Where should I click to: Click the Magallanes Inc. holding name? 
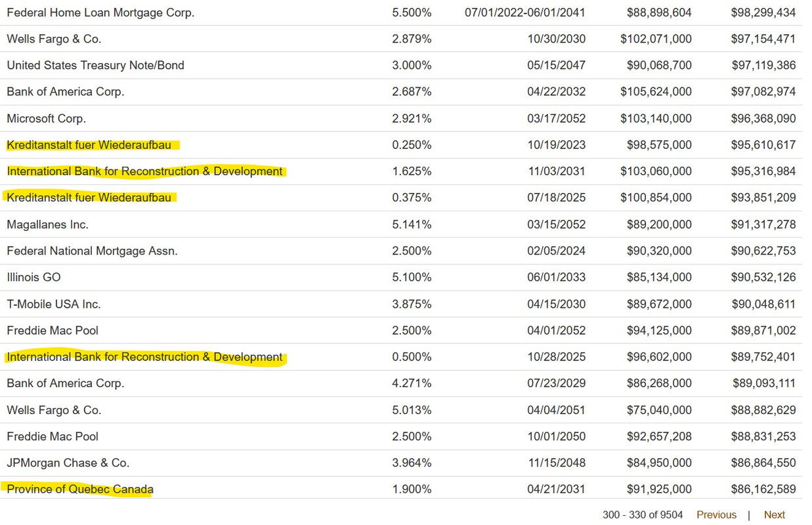pyautogui.click(x=47, y=224)
